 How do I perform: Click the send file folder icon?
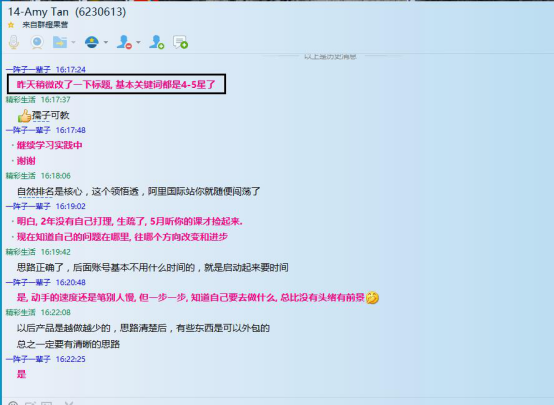[60, 42]
